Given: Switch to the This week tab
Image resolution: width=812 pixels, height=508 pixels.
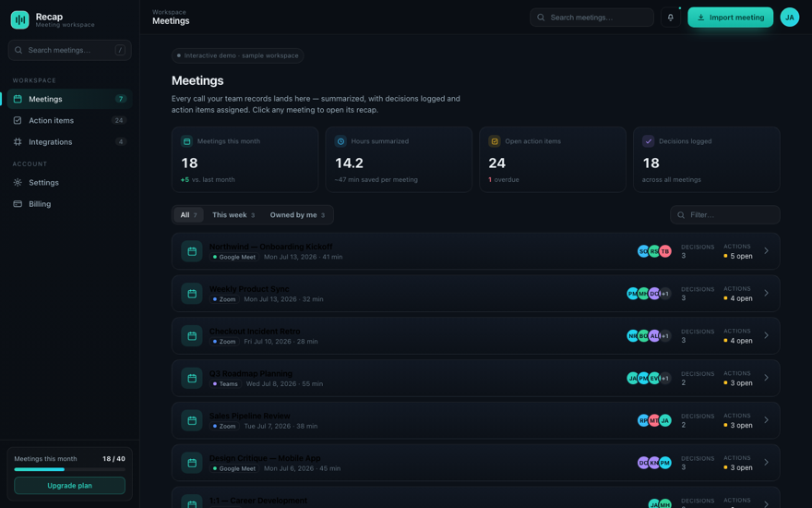Looking at the screenshot, I should [x=233, y=214].
